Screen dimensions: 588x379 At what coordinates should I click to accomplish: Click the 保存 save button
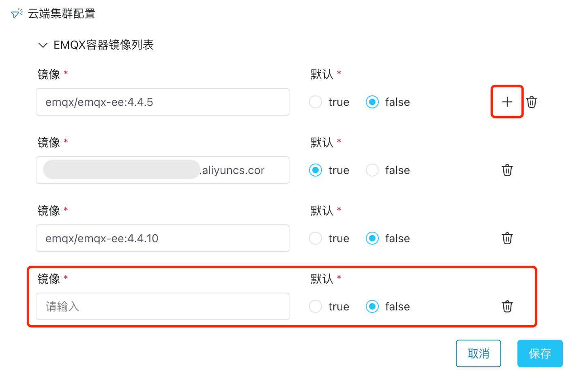pyautogui.click(x=540, y=353)
